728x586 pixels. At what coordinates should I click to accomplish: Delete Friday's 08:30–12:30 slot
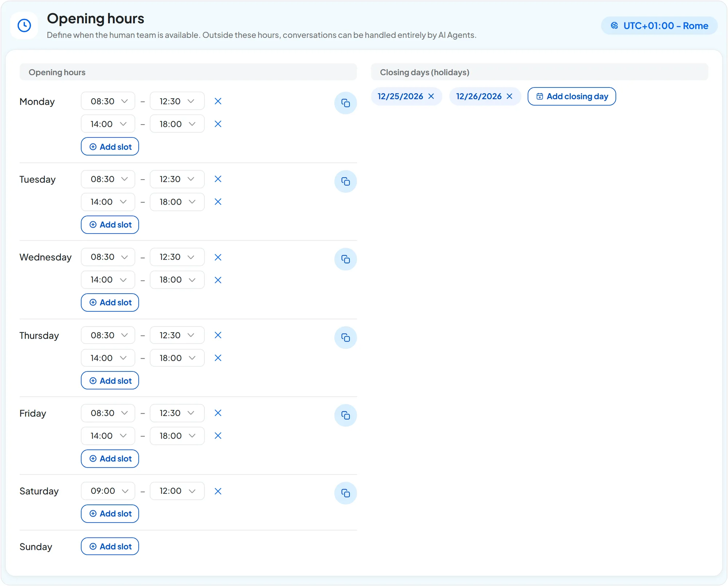tap(218, 413)
